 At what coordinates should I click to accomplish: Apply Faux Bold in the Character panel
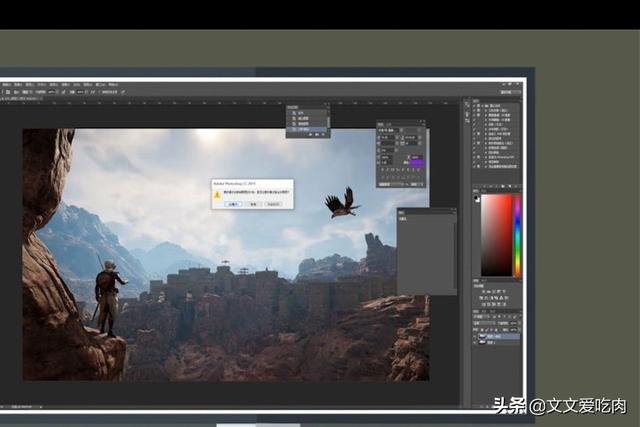click(382, 170)
